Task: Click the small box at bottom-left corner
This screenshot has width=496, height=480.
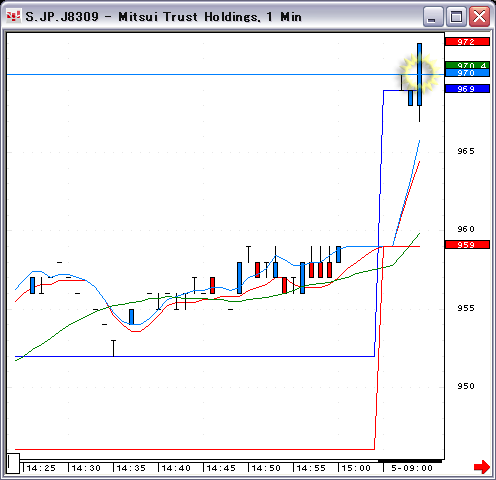Action: click(13, 463)
